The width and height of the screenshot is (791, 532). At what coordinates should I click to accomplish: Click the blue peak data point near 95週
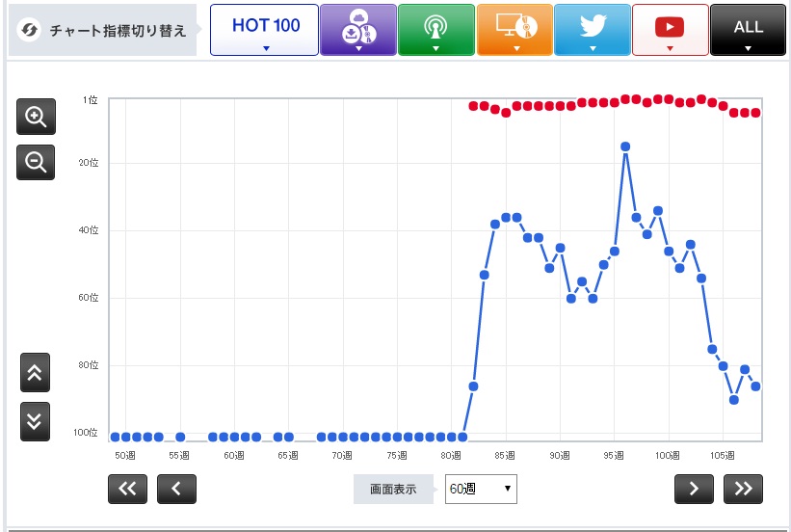pos(625,146)
